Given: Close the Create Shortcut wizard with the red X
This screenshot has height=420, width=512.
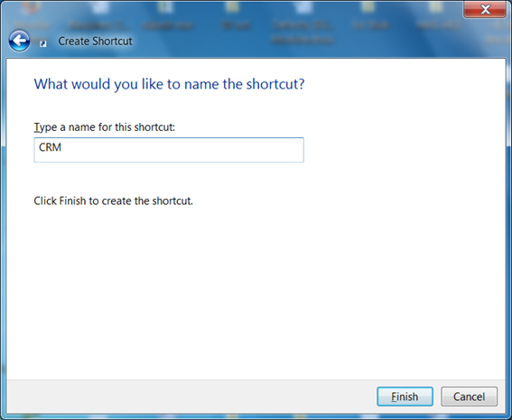Looking at the screenshot, I should (485, 9).
